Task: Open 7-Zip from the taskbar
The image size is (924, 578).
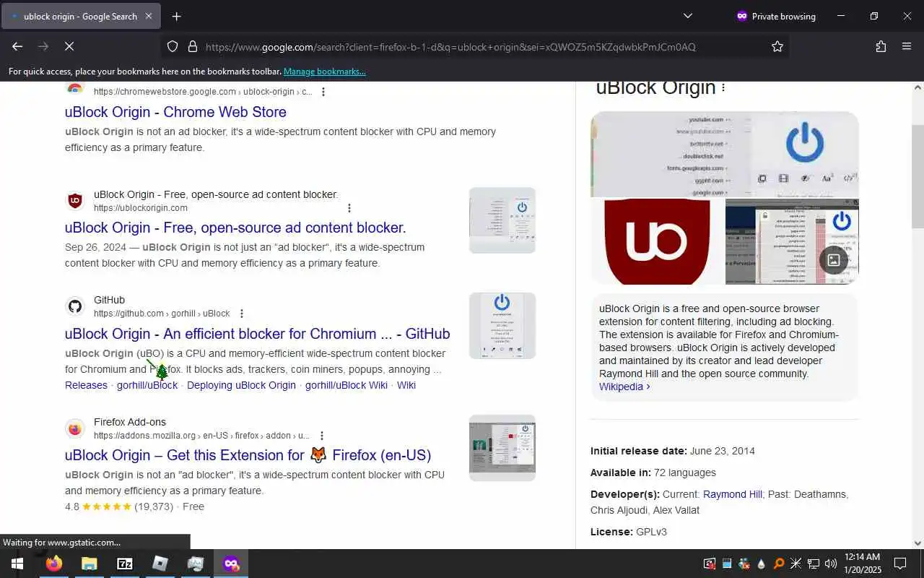Action: pyautogui.click(x=124, y=564)
